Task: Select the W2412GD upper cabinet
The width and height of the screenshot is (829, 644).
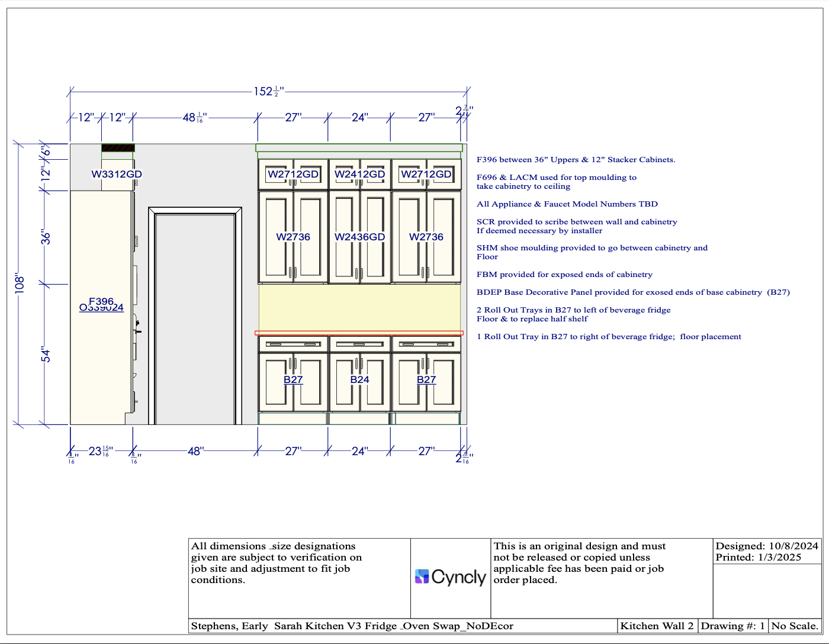Action: [x=359, y=174]
